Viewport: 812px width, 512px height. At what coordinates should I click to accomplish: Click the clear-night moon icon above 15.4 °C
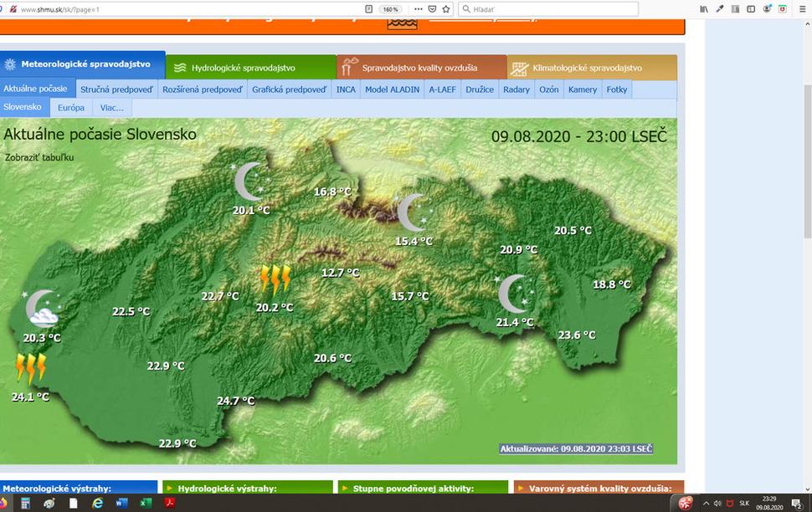tap(413, 212)
